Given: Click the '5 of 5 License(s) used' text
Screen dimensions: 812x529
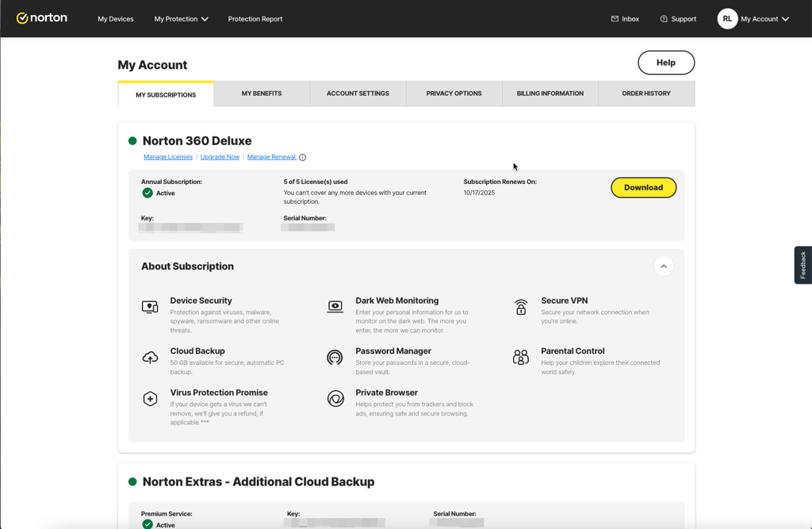Looking at the screenshot, I should pyautogui.click(x=316, y=182).
